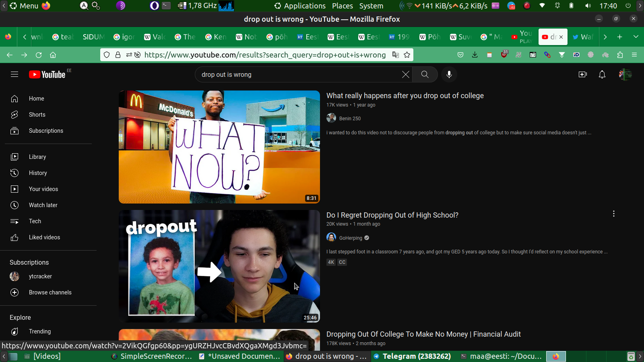Click the magnifier search button
The image size is (644, 362).
(x=425, y=74)
